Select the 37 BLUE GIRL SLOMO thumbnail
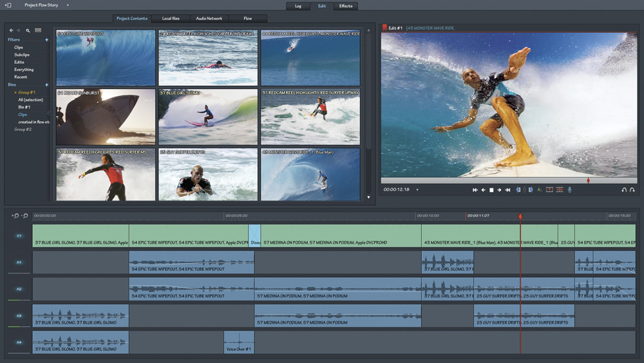The image size is (644, 363). [x=208, y=117]
